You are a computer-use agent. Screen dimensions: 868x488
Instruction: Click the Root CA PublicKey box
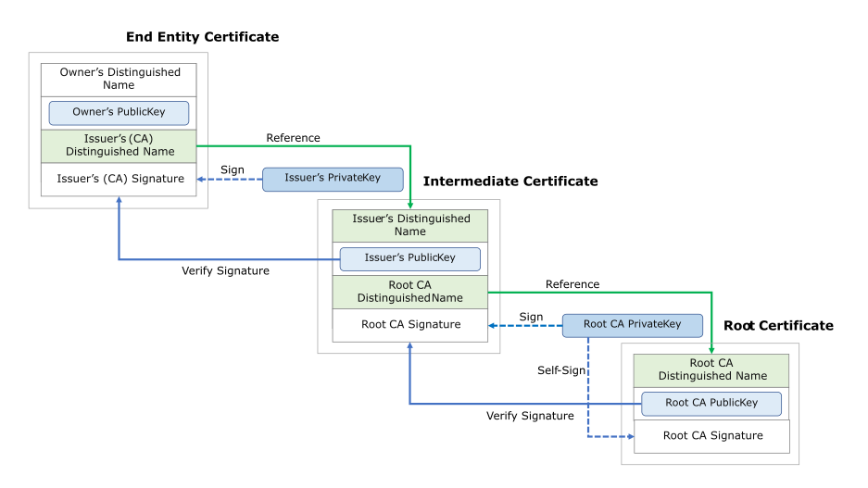(711, 403)
